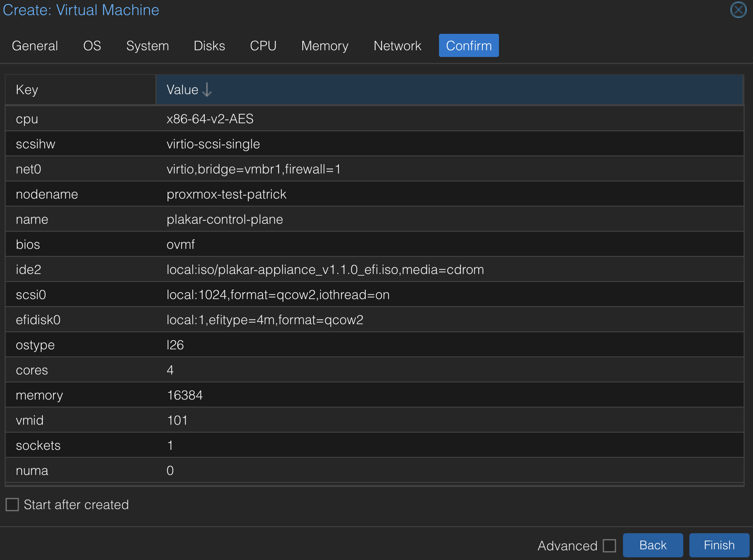Click the Value column header

pyautogui.click(x=449, y=90)
